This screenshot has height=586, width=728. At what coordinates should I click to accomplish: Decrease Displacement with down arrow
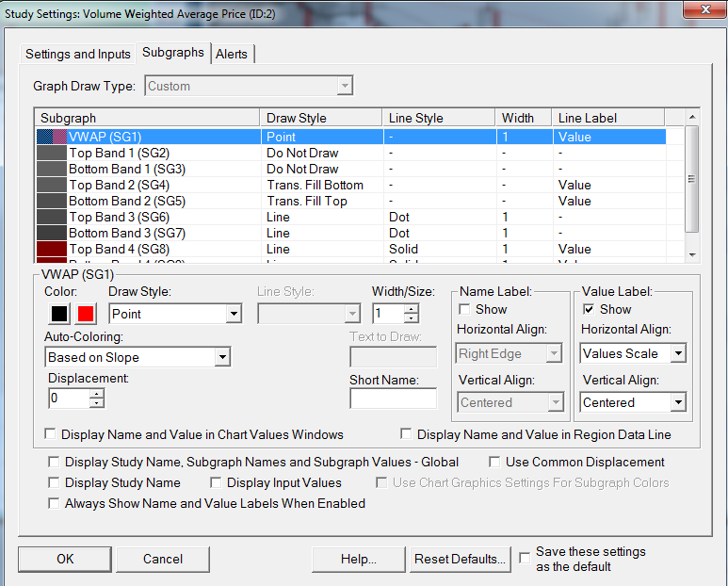97,403
